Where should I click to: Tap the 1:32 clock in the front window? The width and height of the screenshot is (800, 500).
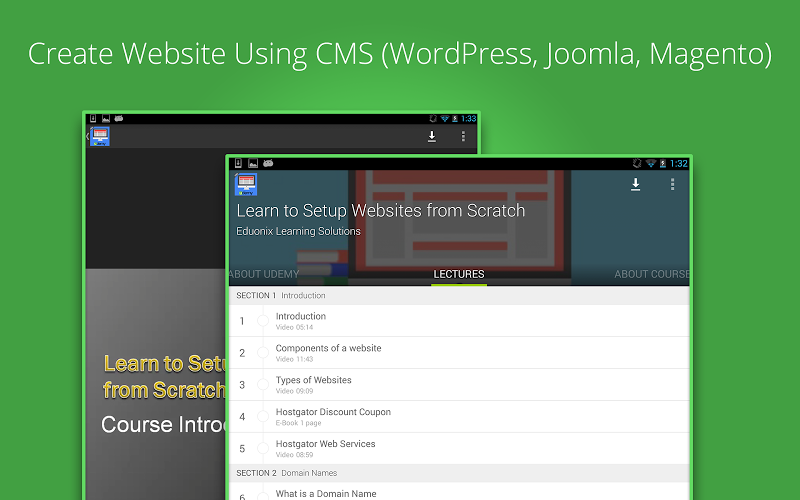tap(679, 163)
